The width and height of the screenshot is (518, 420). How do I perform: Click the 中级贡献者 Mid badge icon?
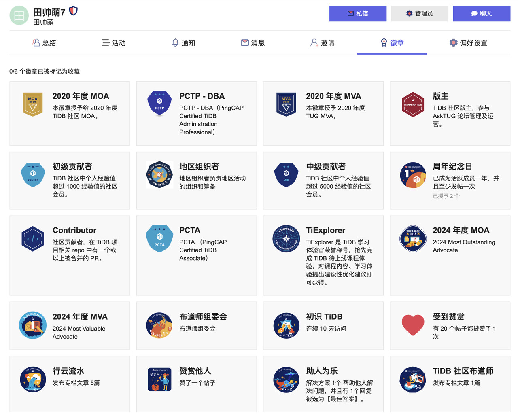286,175
